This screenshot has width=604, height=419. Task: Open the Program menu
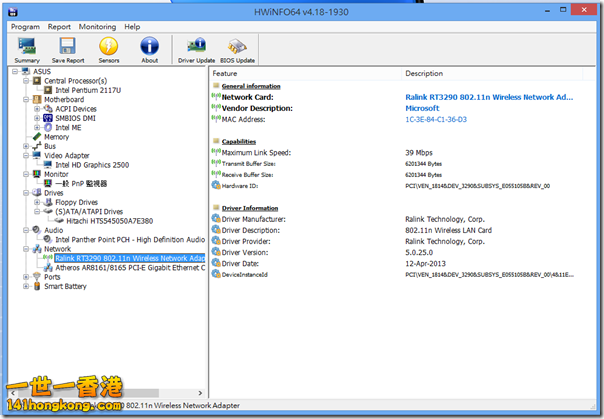(25, 27)
